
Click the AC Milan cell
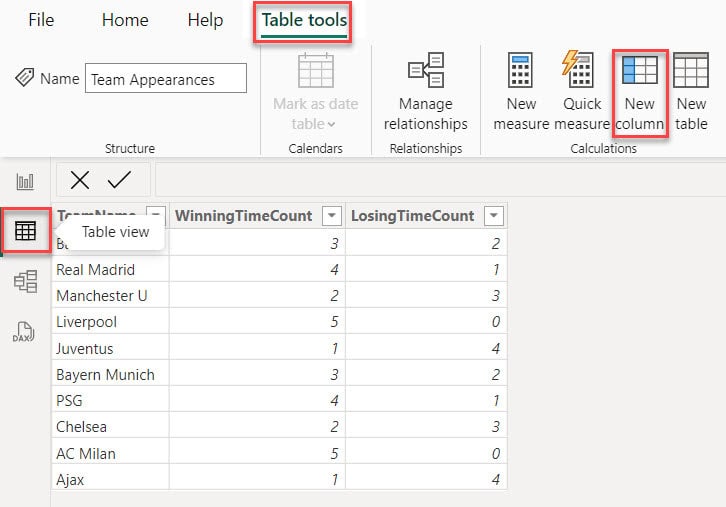pos(110,453)
